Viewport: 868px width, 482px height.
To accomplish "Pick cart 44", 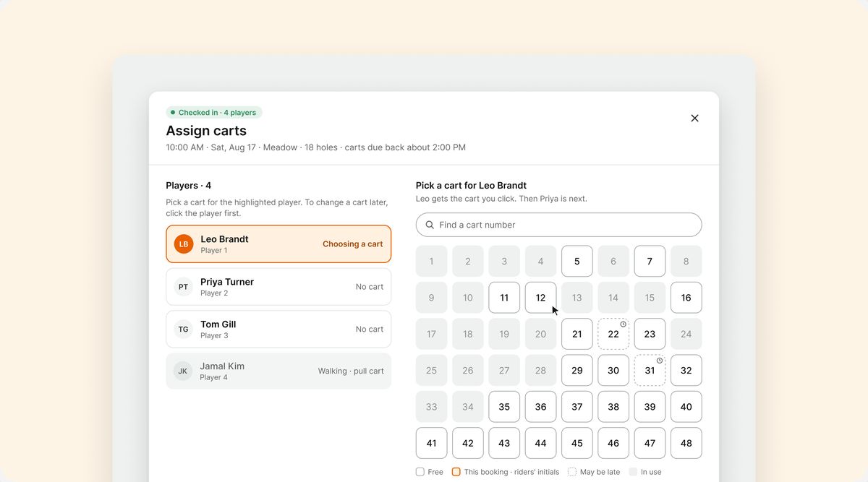I will coord(540,443).
